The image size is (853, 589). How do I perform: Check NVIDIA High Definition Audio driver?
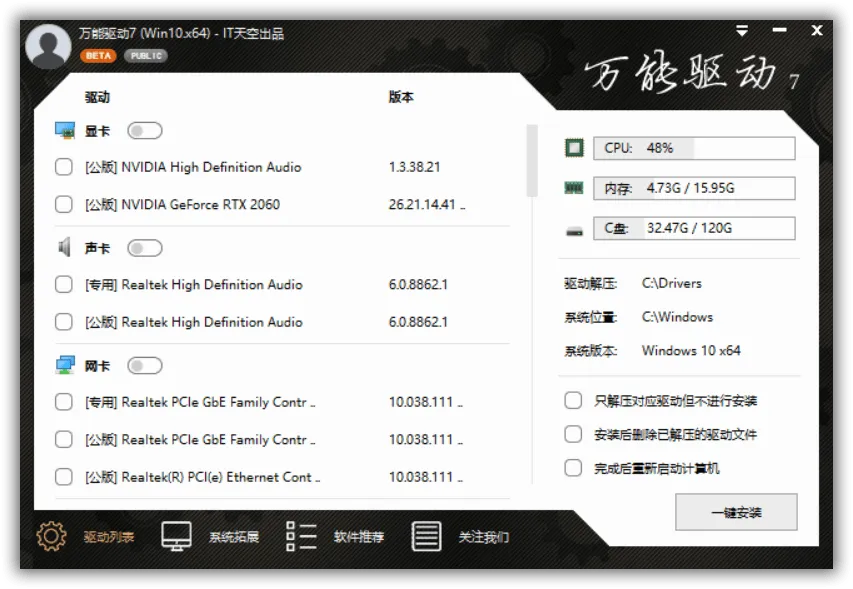64,167
